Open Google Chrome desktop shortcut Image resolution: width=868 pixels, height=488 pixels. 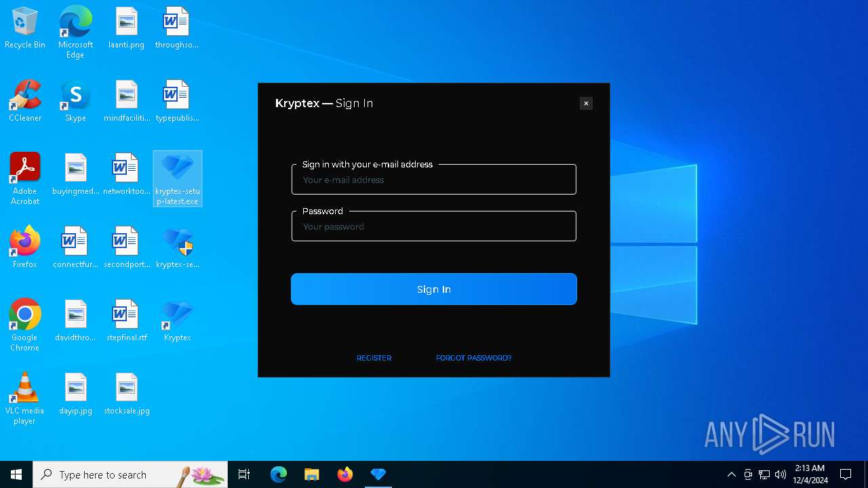pos(25,325)
